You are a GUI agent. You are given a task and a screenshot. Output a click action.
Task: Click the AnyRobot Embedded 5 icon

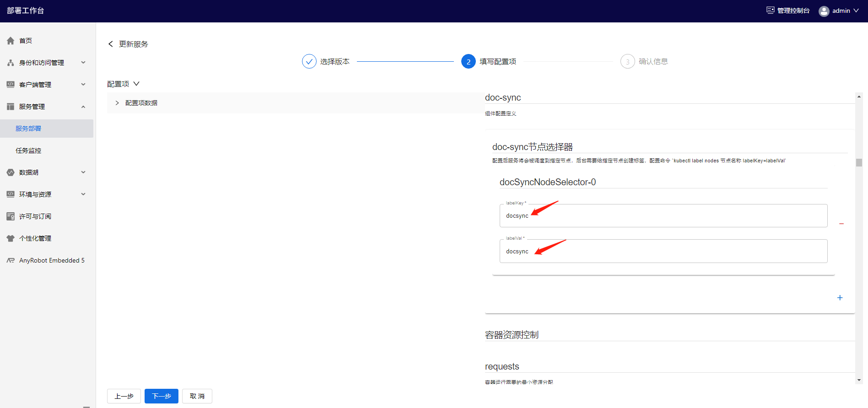(11, 260)
